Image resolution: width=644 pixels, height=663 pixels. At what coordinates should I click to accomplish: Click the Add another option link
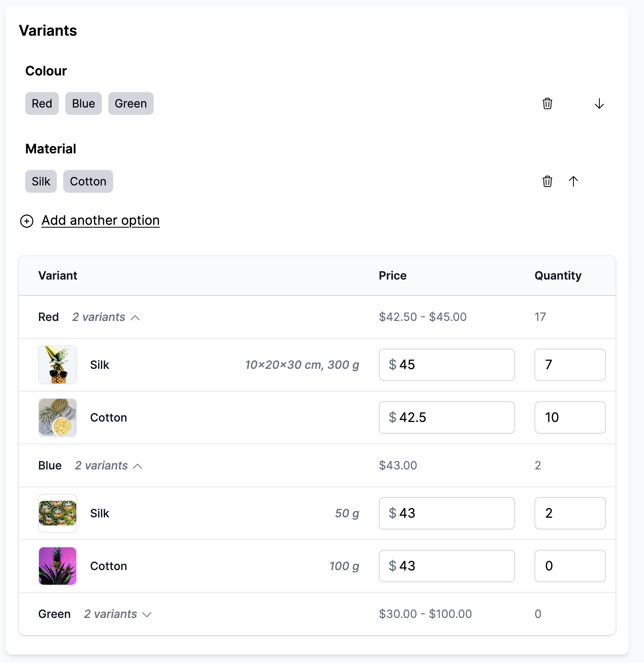(x=100, y=220)
